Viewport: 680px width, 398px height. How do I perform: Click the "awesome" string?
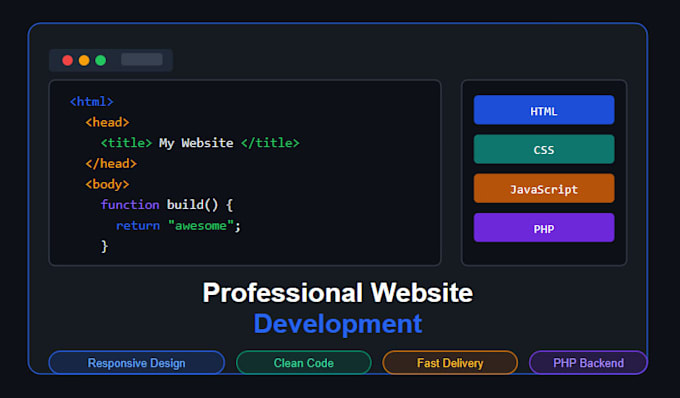click(201, 225)
